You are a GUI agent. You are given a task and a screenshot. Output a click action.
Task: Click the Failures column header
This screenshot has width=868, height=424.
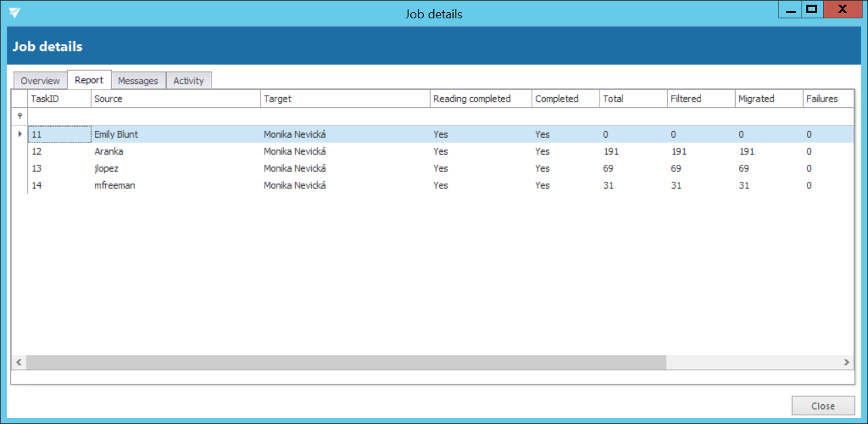pyautogui.click(x=826, y=99)
